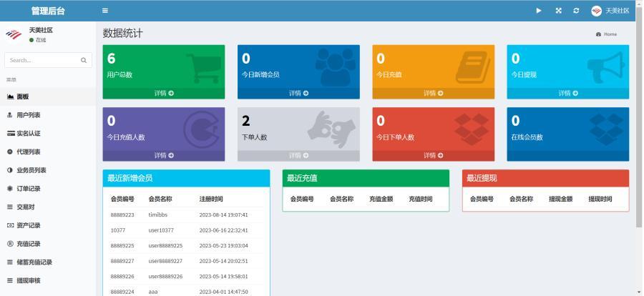Open 提现审核 in the sidebar menu
The height and width of the screenshot is (296, 644).
point(29,280)
